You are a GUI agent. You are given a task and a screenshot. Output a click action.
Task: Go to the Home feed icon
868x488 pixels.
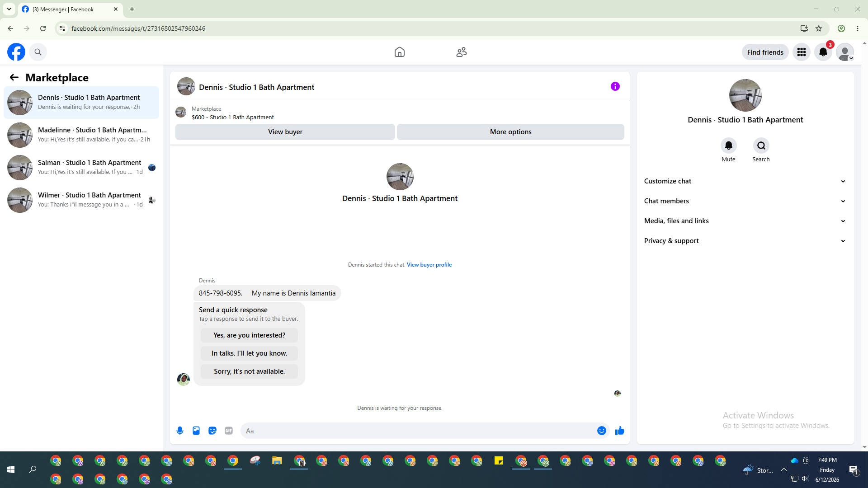(x=400, y=52)
